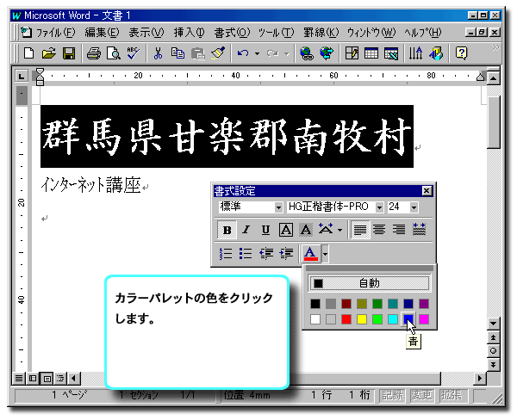Toggle character border (boxed A)
The image size is (517, 420).
pos(286,230)
